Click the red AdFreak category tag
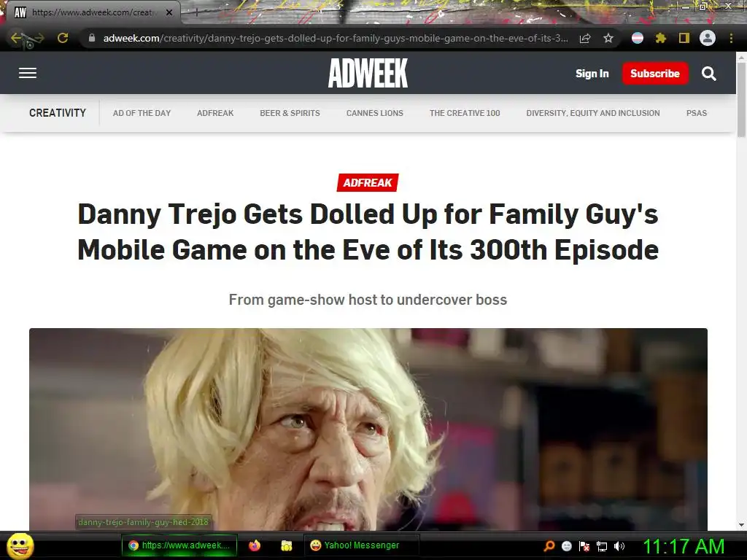 368,183
